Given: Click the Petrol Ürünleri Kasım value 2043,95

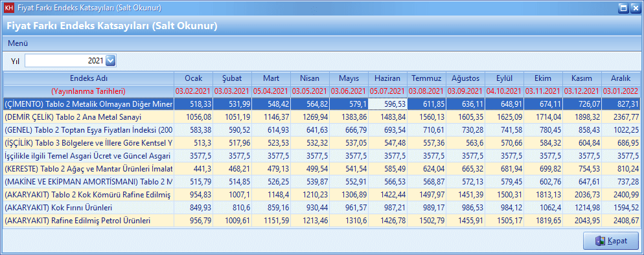Looking at the screenshot, I should 582,221.
